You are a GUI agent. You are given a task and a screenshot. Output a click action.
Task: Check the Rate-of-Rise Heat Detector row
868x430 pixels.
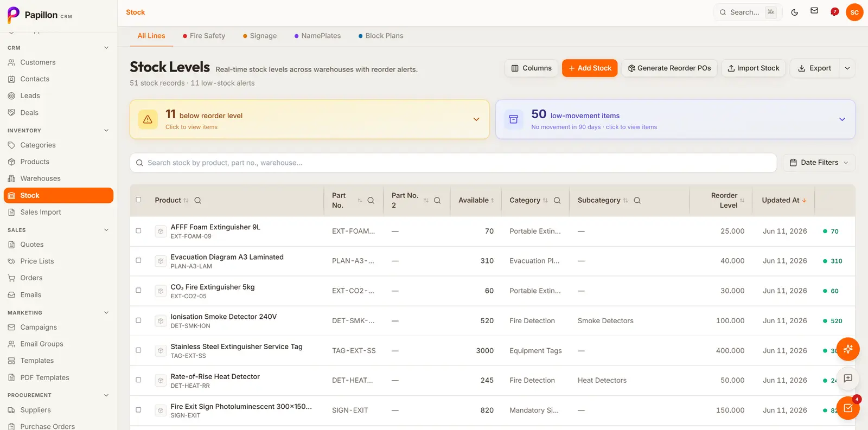coord(138,380)
